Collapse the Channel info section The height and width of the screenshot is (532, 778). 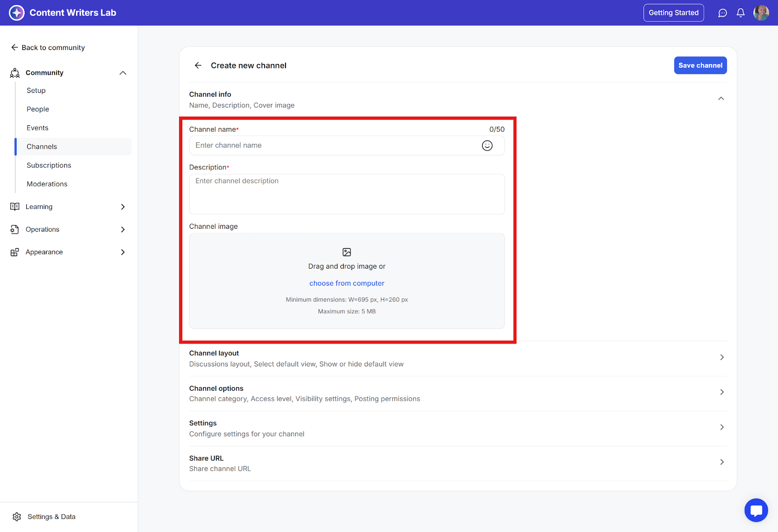point(721,99)
